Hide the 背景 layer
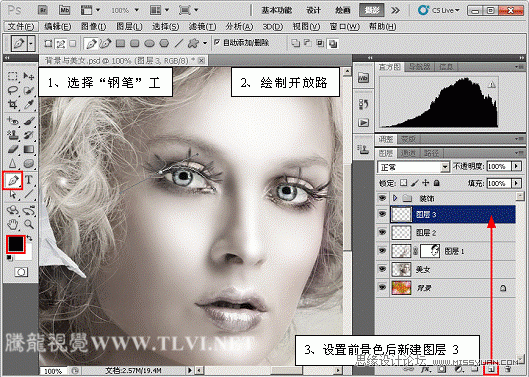529x377 pixels. pyautogui.click(x=382, y=287)
